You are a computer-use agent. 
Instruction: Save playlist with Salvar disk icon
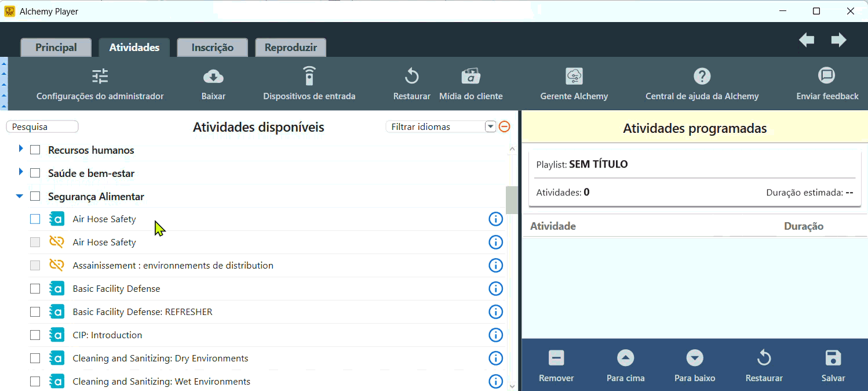pyautogui.click(x=833, y=358)
